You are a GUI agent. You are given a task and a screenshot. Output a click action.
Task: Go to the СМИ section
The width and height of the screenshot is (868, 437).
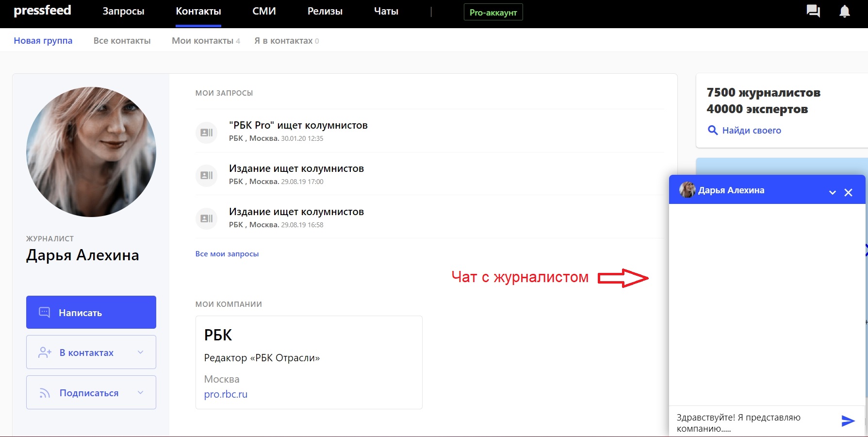click(x=264, y=12)
